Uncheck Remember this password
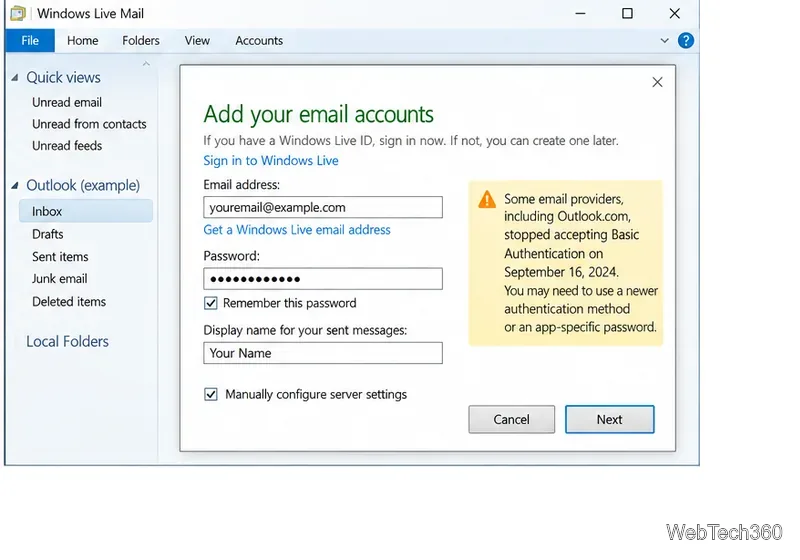The image size is (800, 560). [211, 303]
